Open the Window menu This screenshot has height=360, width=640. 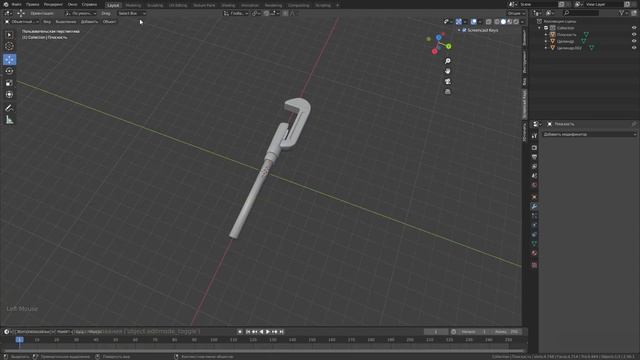(x=72, y=4)
